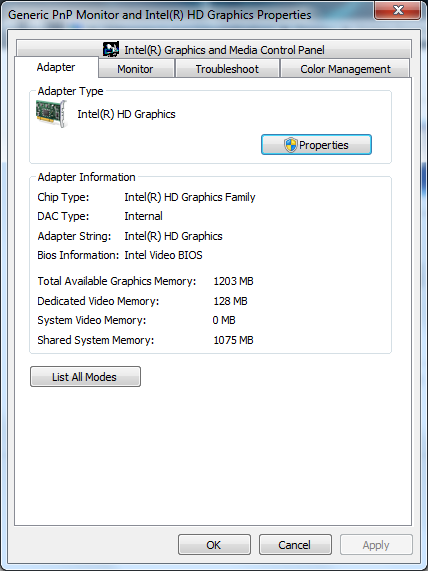Click the Apply button
Image resolution: width=428 pixels, height=571 pixels.
[x=376, y=545]
